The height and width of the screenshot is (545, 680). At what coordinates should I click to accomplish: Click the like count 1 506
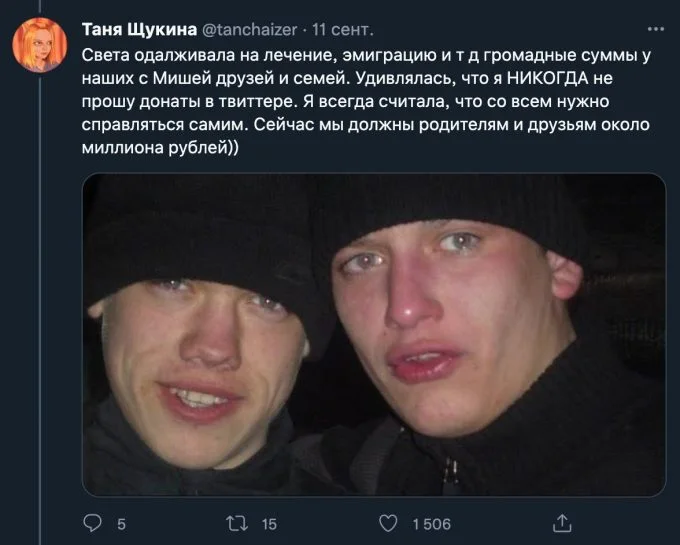point(432,524)
